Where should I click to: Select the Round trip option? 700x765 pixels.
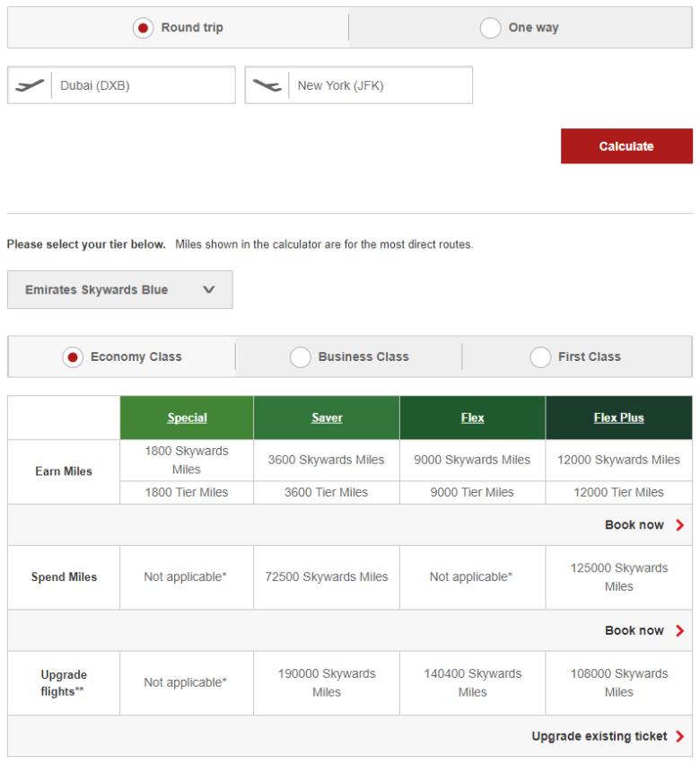click(143, 28)
